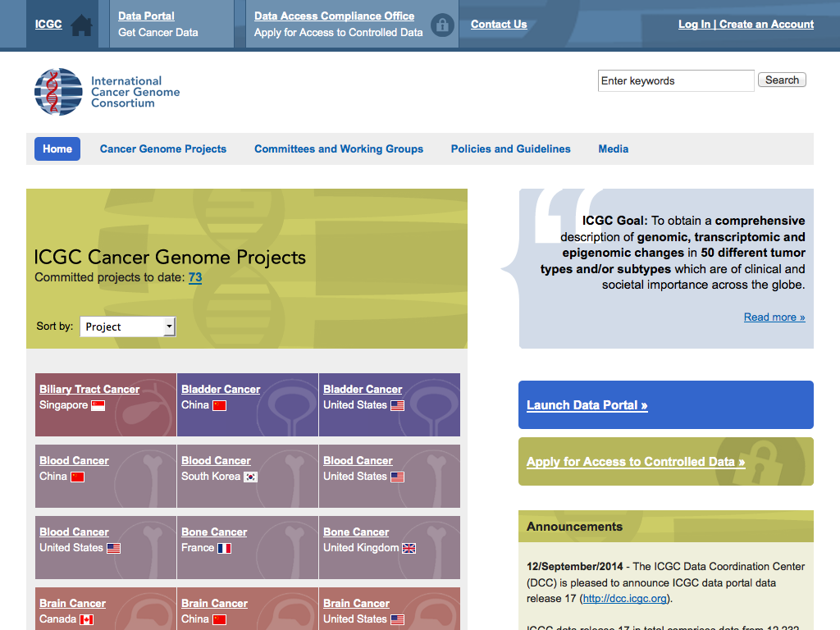840x630 pixels.
Task: Open Bladder Cancer China project
Action: (221, 390)
